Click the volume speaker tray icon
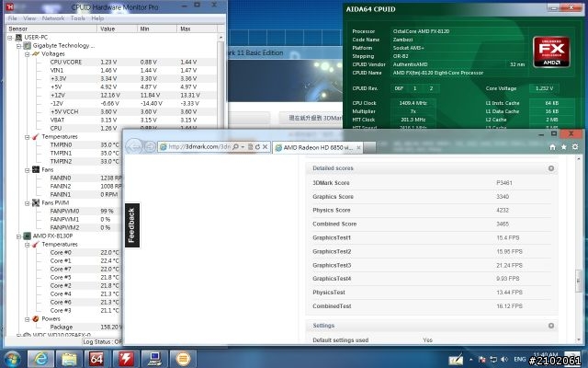The width and height of the screenshot is (588, 368). [x=504, y=360]
